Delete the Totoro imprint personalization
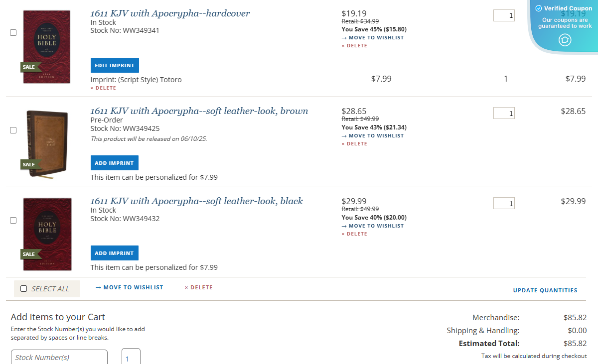The width and height of the screenshot is (598, 364). [x=103, y=88]
